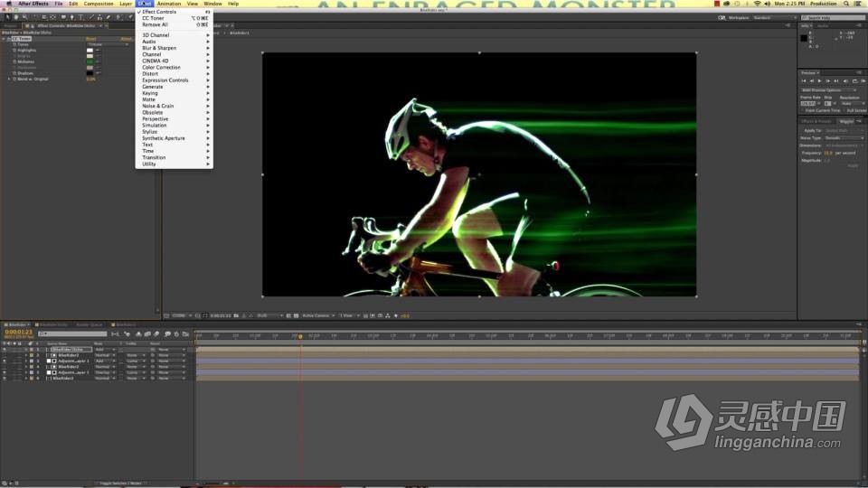Toggle visibility of first Adjustment layer row 3
868x488 pixels.
tap(5, 361)
